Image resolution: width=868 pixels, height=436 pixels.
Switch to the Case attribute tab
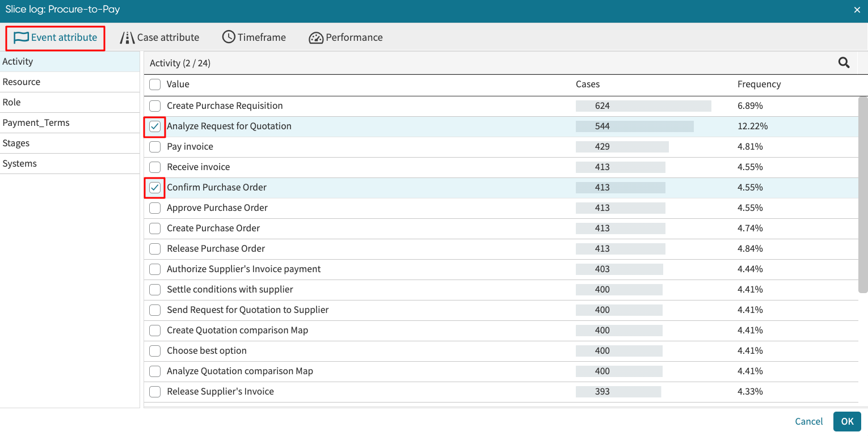(159, 37)
